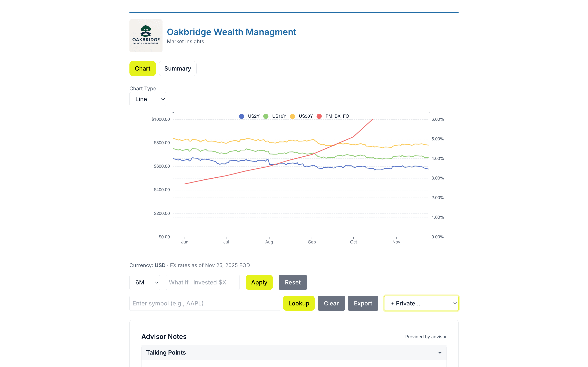Click the Oakbridge tree logo image
The width and height of the screenshot is (588, 367).
pyautogui.click(x=146, y=35)
